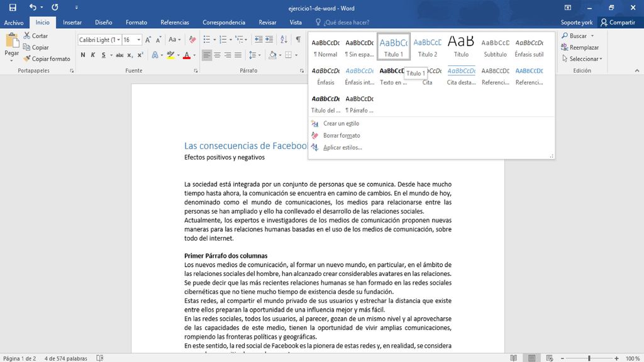The image size is (644, 362).
Task: Center-align the paragraph
Action: point(217,55)
